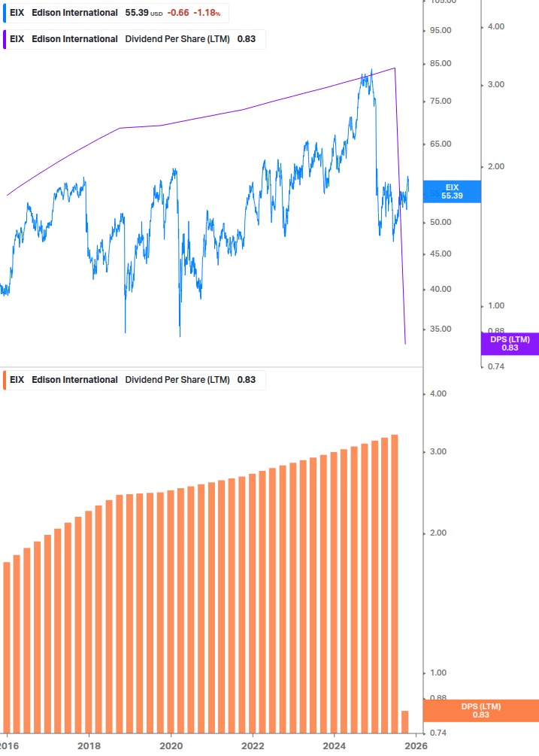Viewport: 539px width, 756px height.
Task: Click the 0.83 value in the orange dividend legend
Action: (x=246, y=380)
